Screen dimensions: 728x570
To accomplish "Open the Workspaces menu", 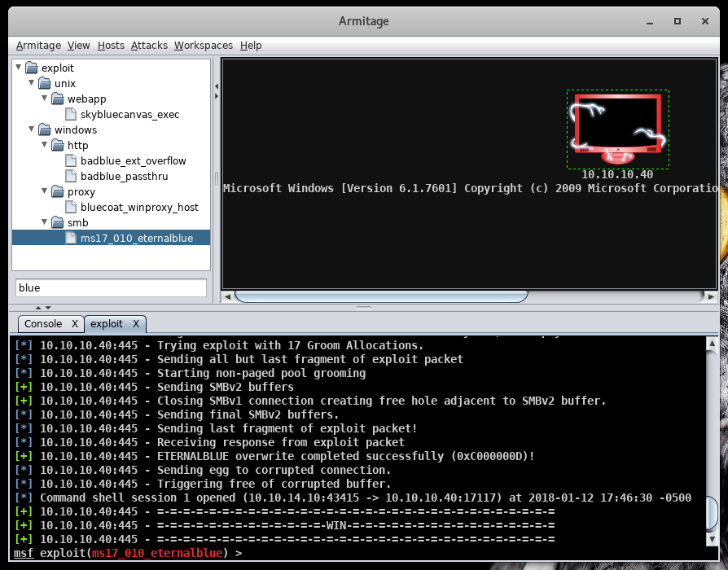I will pyautogui.click(x=204, y=46).
